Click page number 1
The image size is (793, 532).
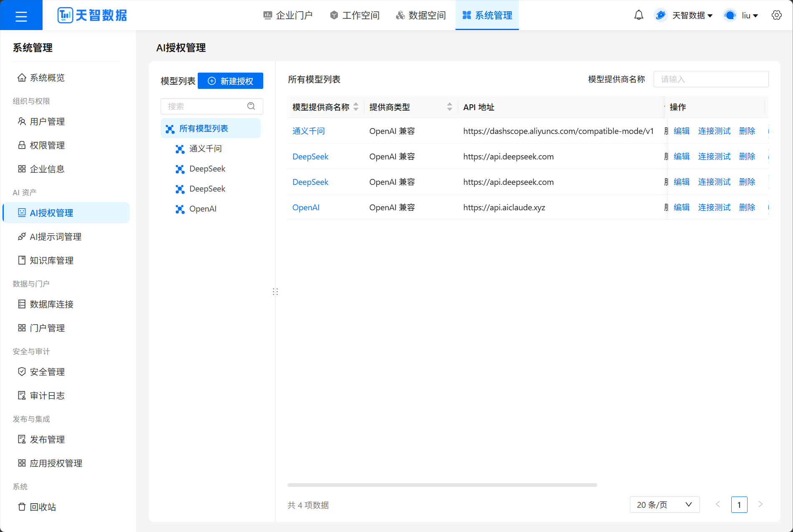[739, 505]
